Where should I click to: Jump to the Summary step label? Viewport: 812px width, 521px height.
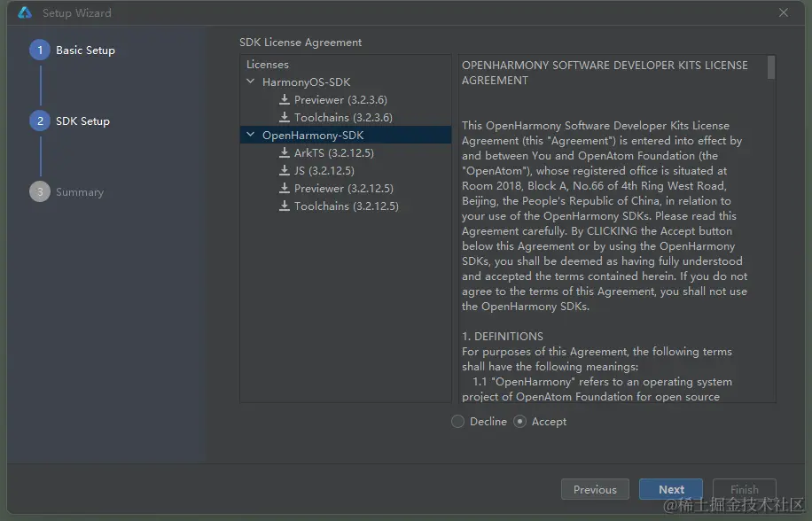click(80, 192)
